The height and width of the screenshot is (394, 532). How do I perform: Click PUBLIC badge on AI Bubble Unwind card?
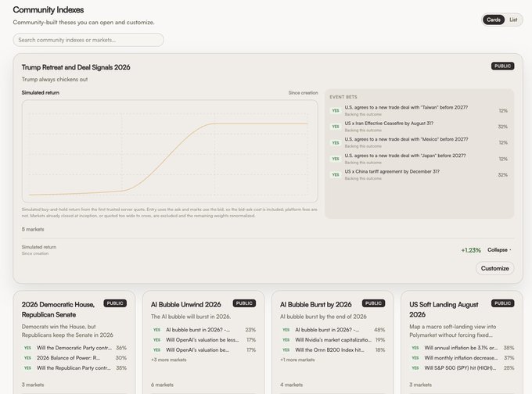pos(244,303)
